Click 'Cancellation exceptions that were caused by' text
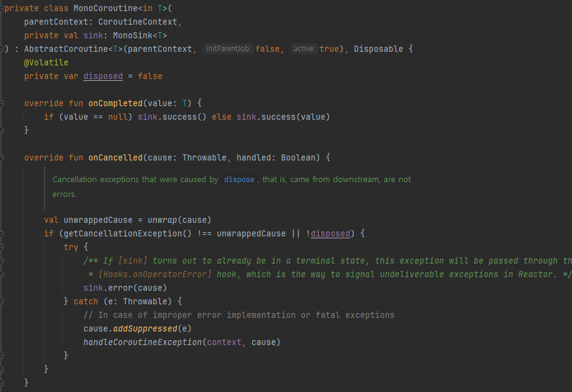Viewport: 572px width, 392px height. coord(135,180)
